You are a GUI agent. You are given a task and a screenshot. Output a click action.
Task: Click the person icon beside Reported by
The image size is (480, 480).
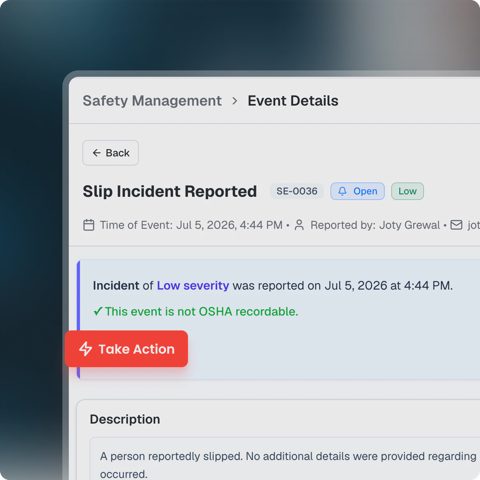[x=299, y=225]
